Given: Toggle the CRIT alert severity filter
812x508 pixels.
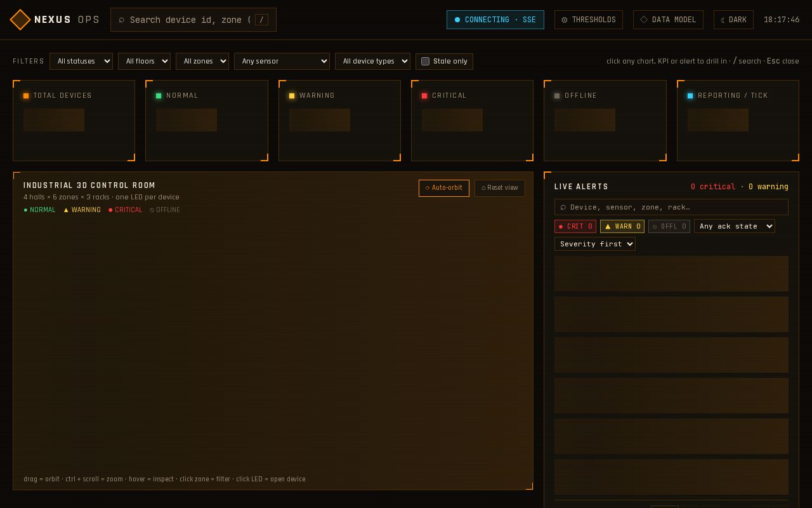Looking at the screenshot, I should click(x=575, y=227).
